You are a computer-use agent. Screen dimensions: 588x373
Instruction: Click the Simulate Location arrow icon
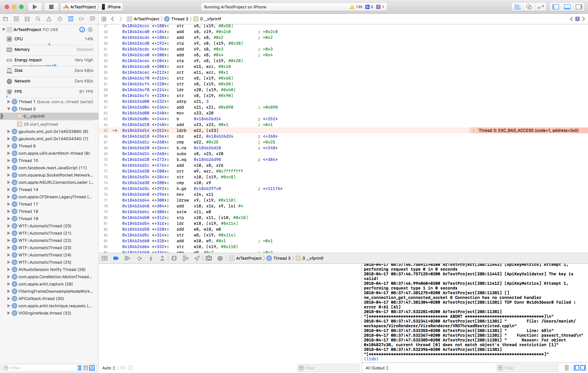197,258
